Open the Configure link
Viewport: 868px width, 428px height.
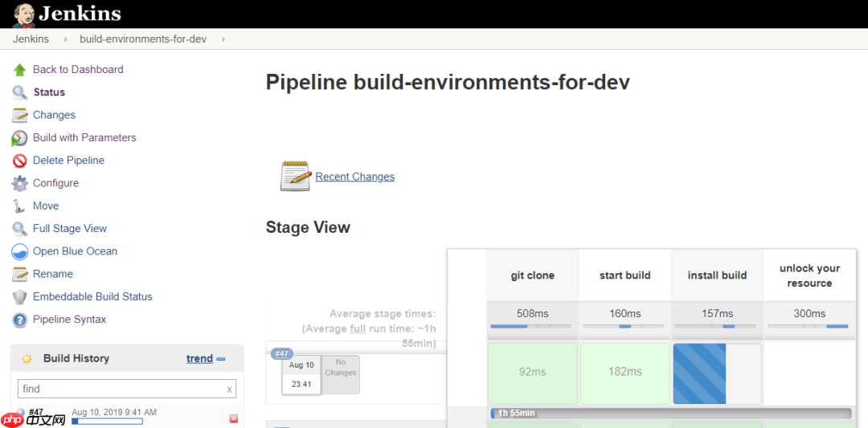pyautogui.click(x=56, y=183)
